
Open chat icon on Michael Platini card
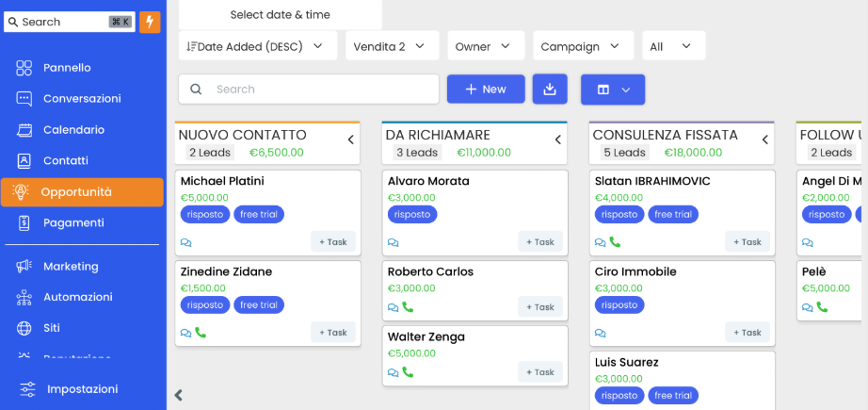click(x=186, y=242)
